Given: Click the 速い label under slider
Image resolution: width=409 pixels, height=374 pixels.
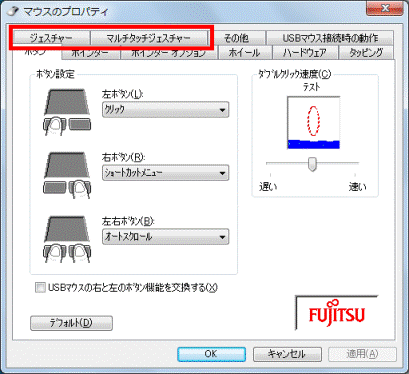Looking at the screenshot, I should click(357, 187).
